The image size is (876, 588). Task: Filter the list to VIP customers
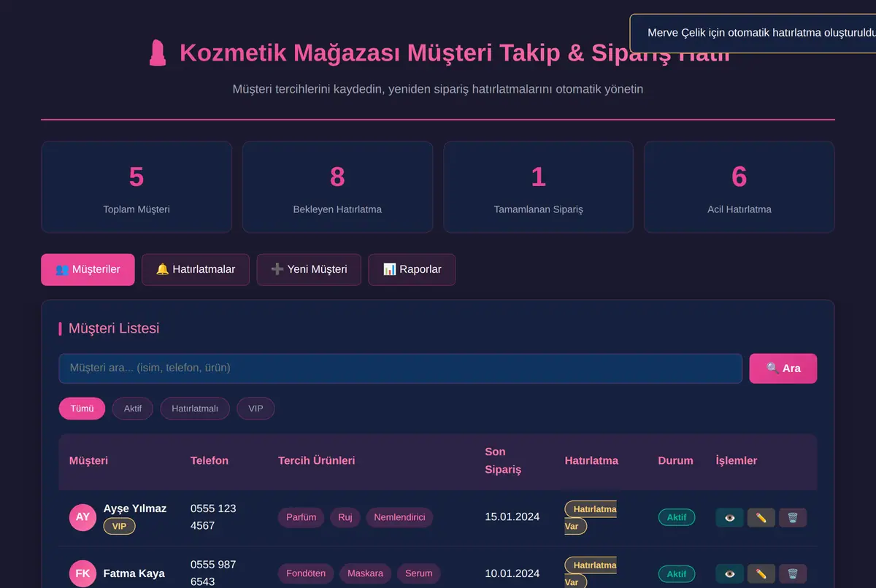[x=255, y=409]
